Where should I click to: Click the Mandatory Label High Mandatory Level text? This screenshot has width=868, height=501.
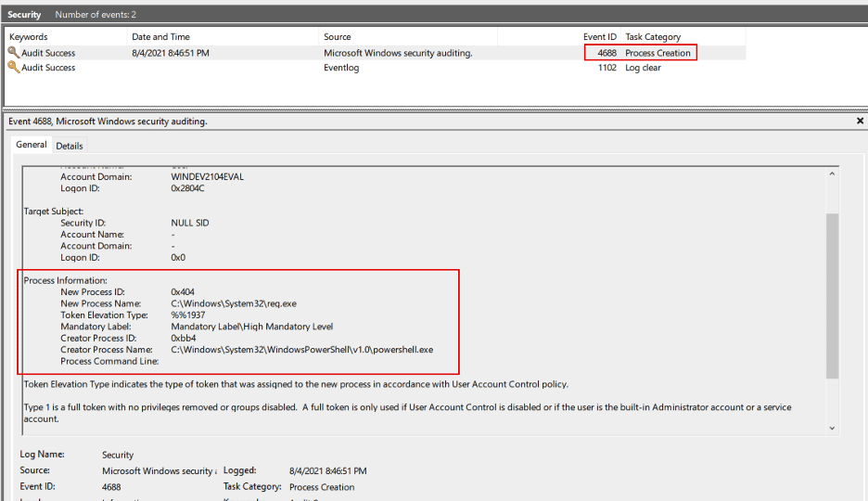coord(252,327)
